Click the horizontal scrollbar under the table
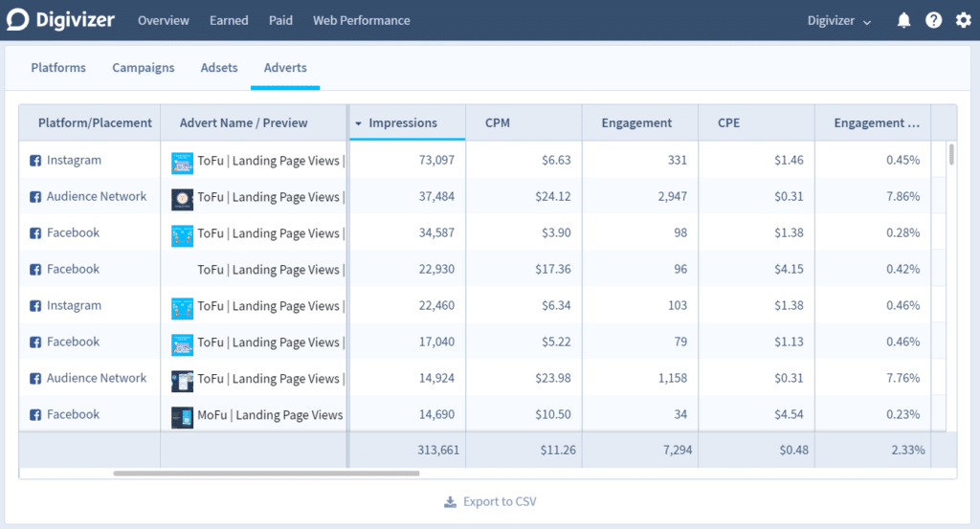Viewport: 980px width, 529px height. 266,473
